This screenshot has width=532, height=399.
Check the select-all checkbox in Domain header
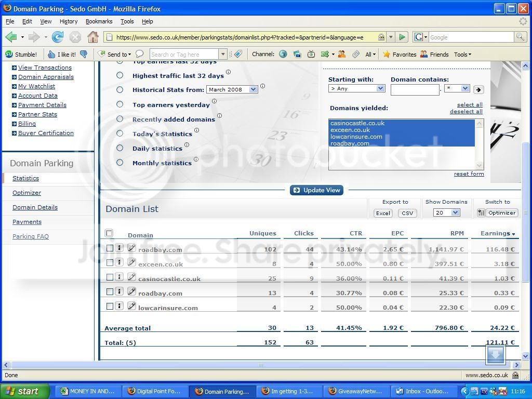coord(109,233)
